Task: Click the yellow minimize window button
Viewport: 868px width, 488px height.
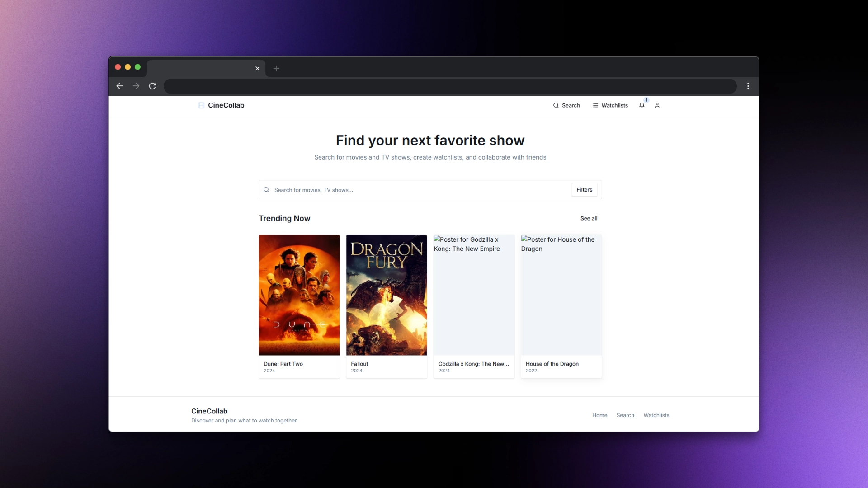Action: tap(128, 67)
